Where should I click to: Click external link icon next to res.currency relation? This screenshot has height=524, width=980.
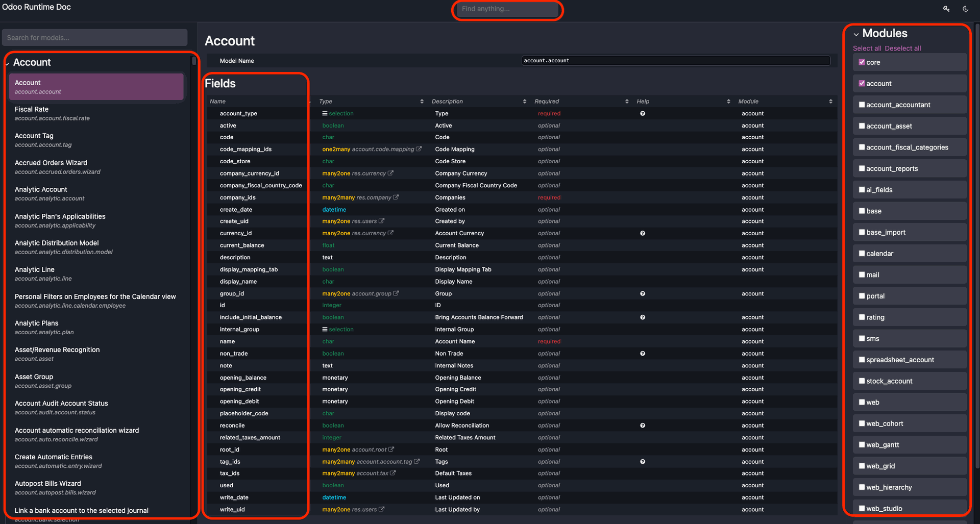tap(390, 173)
